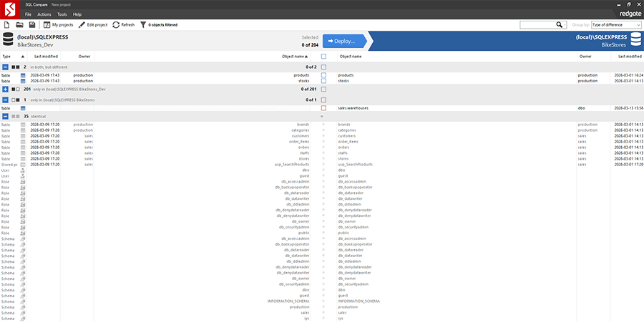Open the Actions menu
The image size is (644, 328).
[x=44, y=14]
